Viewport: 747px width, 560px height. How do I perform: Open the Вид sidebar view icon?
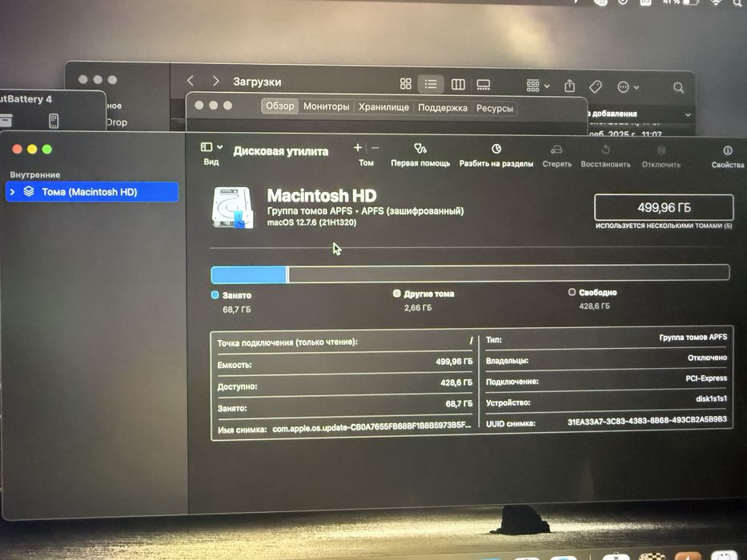click(x=207, y=147)
